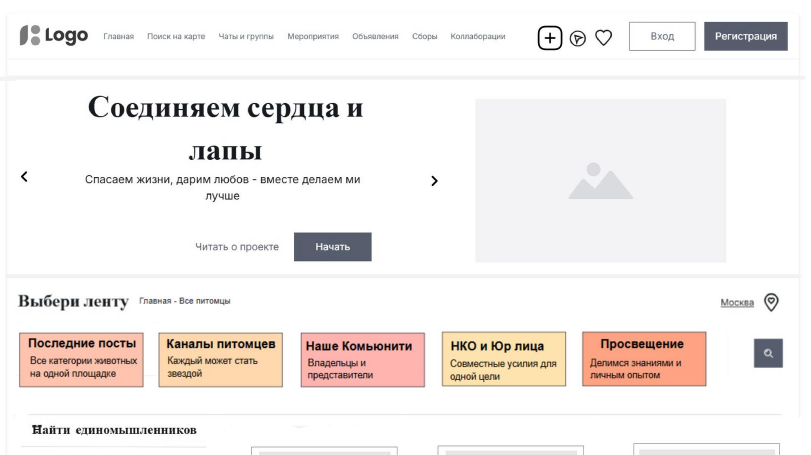Screen dimensions: 811x455
Task: Select the Каналы питомцев feed card
Action: (220, 360)
